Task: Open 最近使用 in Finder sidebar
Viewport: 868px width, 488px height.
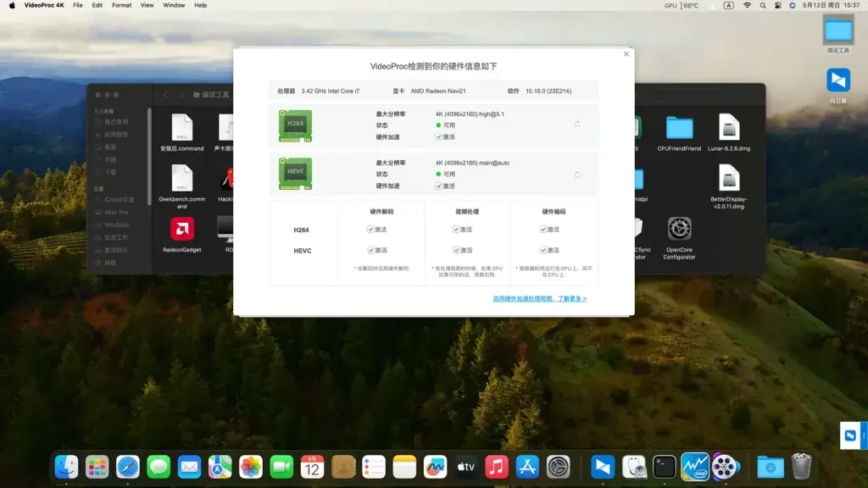Action: point(111,122)
